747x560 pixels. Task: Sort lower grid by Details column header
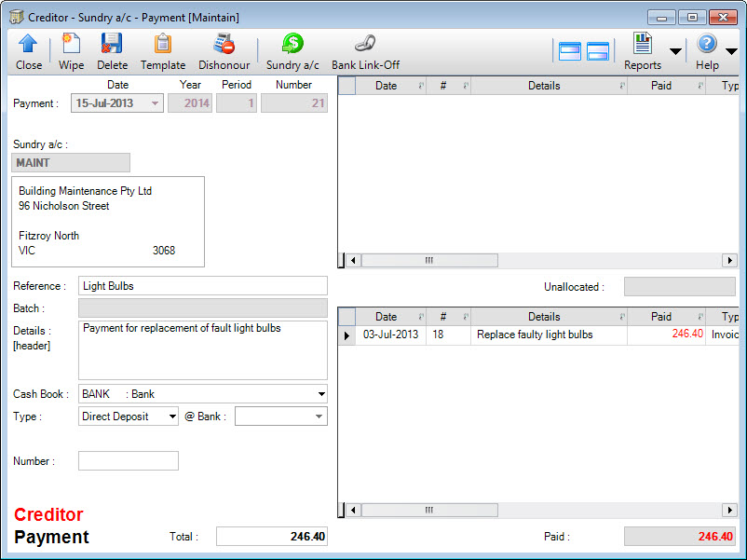(x=544, y=317)
